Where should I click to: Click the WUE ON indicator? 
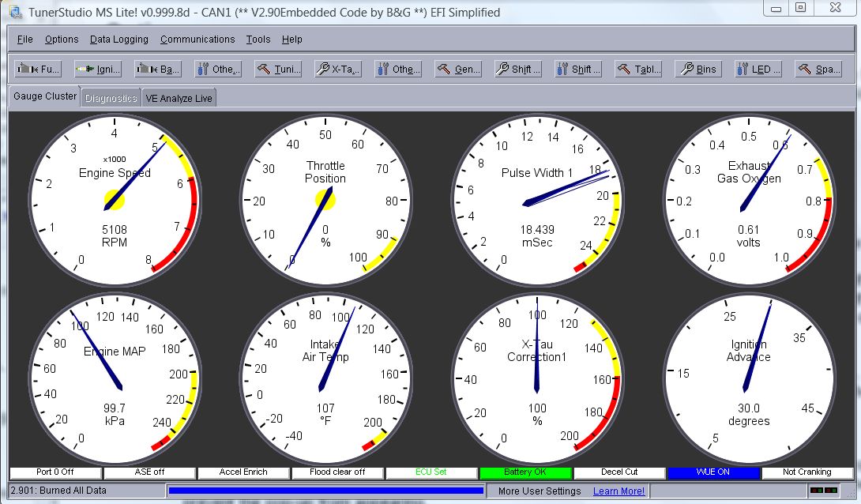(x=713, y=472)
